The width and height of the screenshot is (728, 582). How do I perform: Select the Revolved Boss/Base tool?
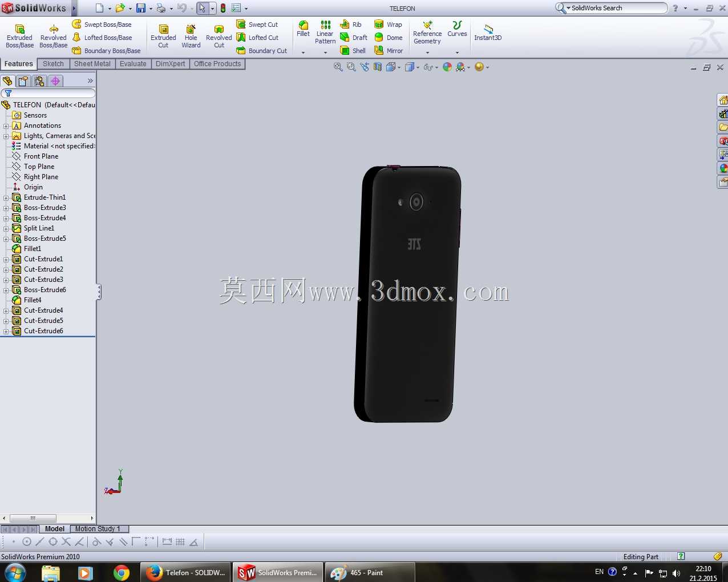click(x=53, y=37)
